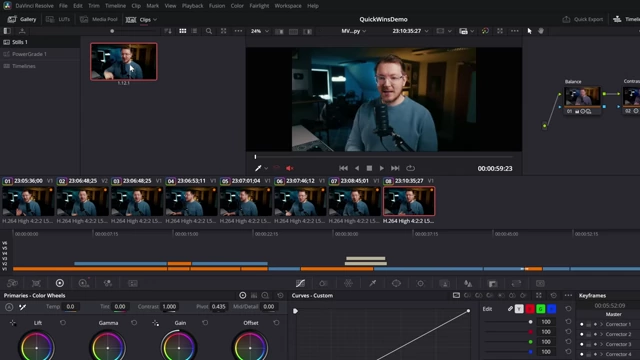This screenshot has height=360, width=640.
Task: Open the Motion Effects palette
Action: [x=133, y=283]
